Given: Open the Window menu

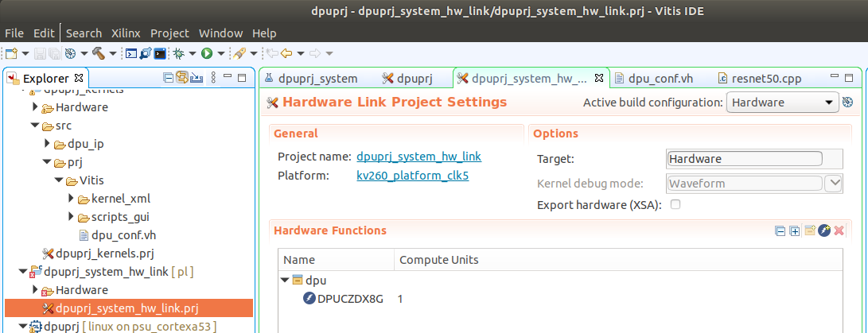Looking at the screenshot, I should click(x=221, y=33).
